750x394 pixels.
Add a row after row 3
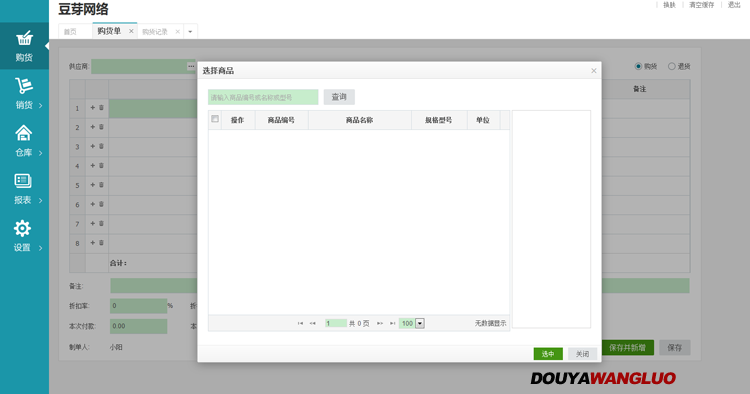(x=93, y=146)
